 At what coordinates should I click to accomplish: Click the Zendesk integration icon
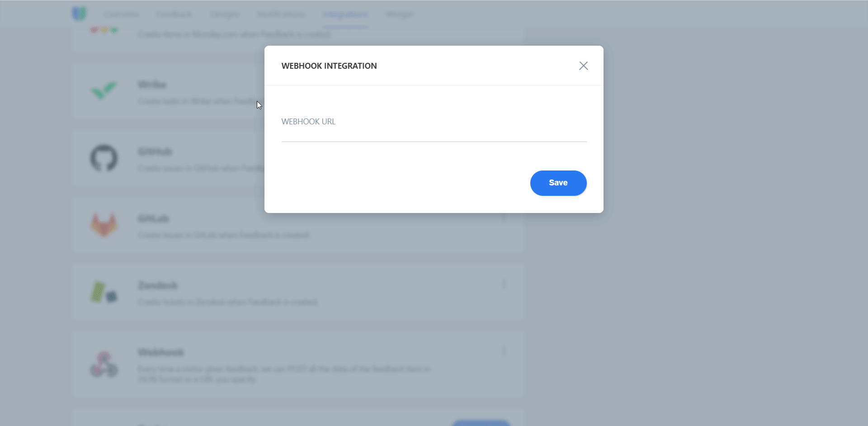click(x=104, y=292)
